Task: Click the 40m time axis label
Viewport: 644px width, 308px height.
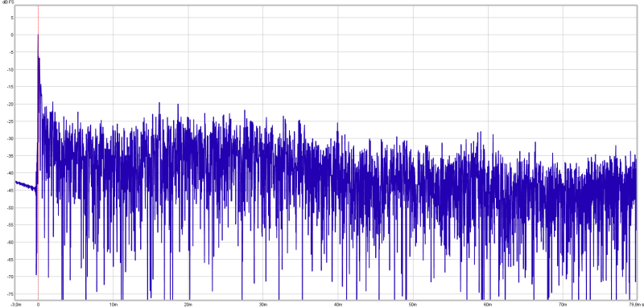Action: pos(337,305)
